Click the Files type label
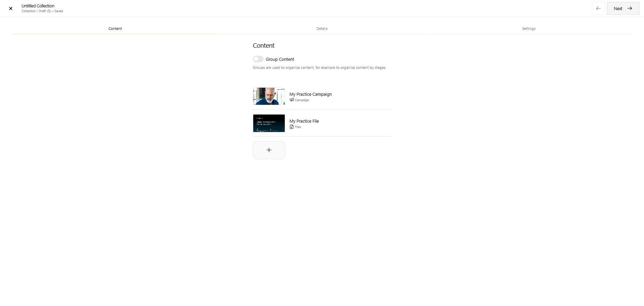 [x=298, y=127]
